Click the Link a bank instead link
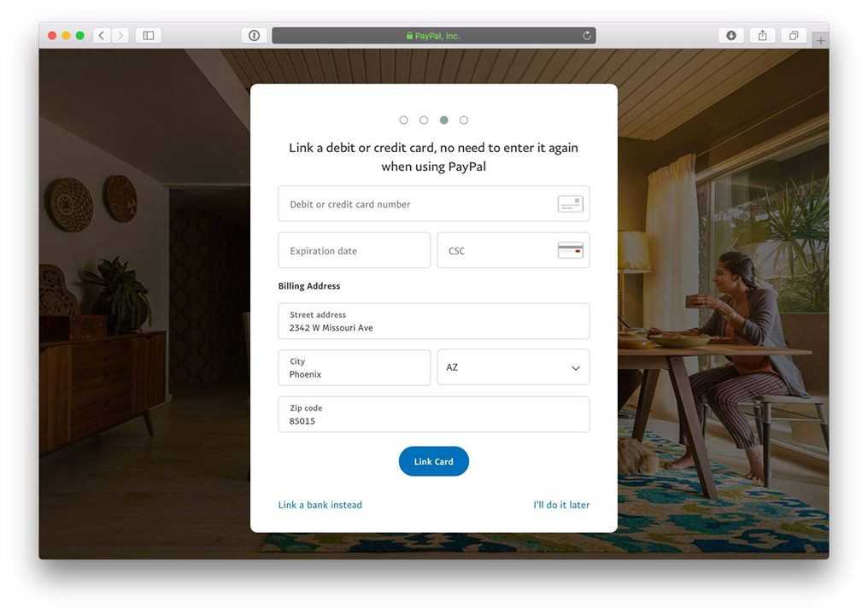This screenshot has width=868, height=615. [320, 505]
